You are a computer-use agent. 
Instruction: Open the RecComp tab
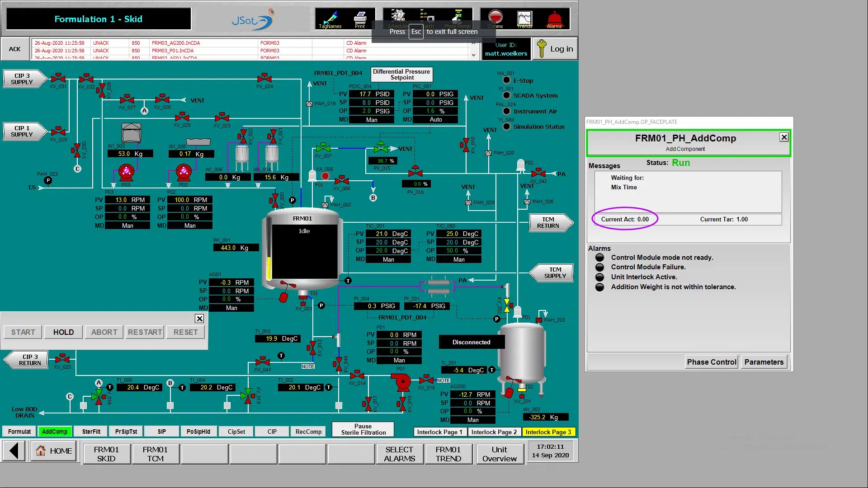(x=308, y=432)
